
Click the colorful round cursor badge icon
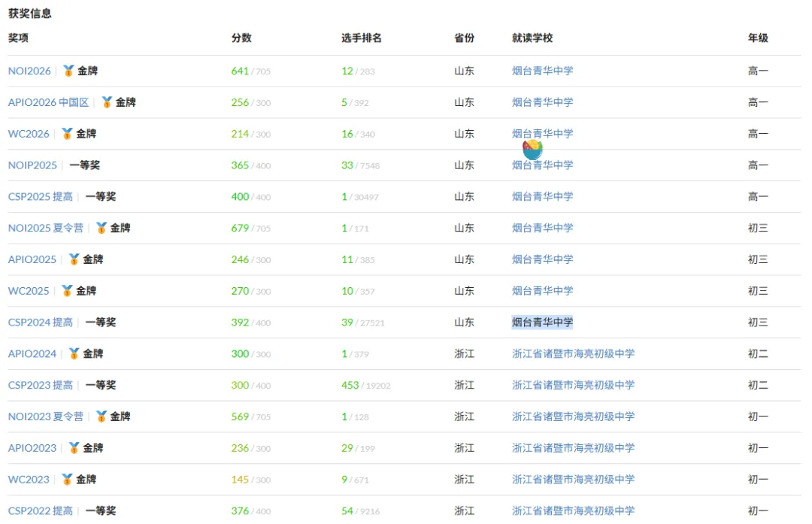tap(532, 150)
